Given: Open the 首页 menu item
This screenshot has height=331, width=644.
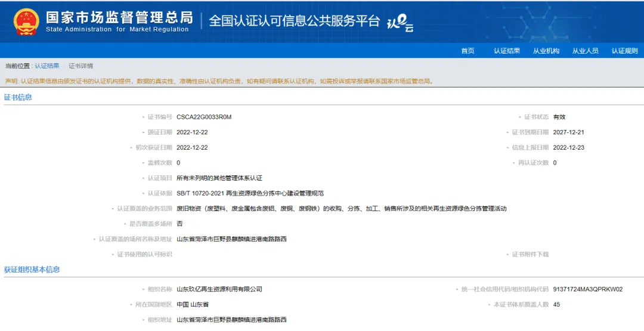Looking at the screenshot, I should click(x=467, y=51).
